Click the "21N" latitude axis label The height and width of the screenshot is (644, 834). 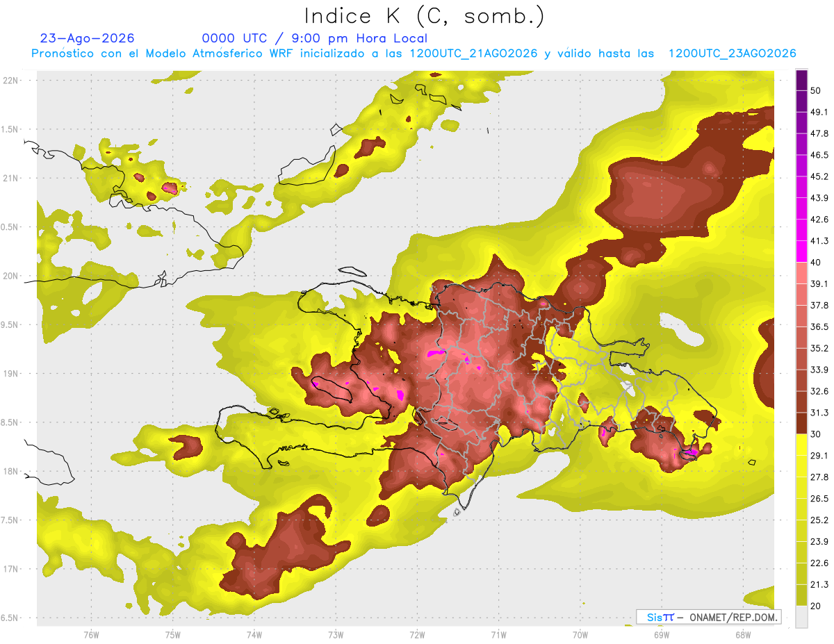[10, 178]
